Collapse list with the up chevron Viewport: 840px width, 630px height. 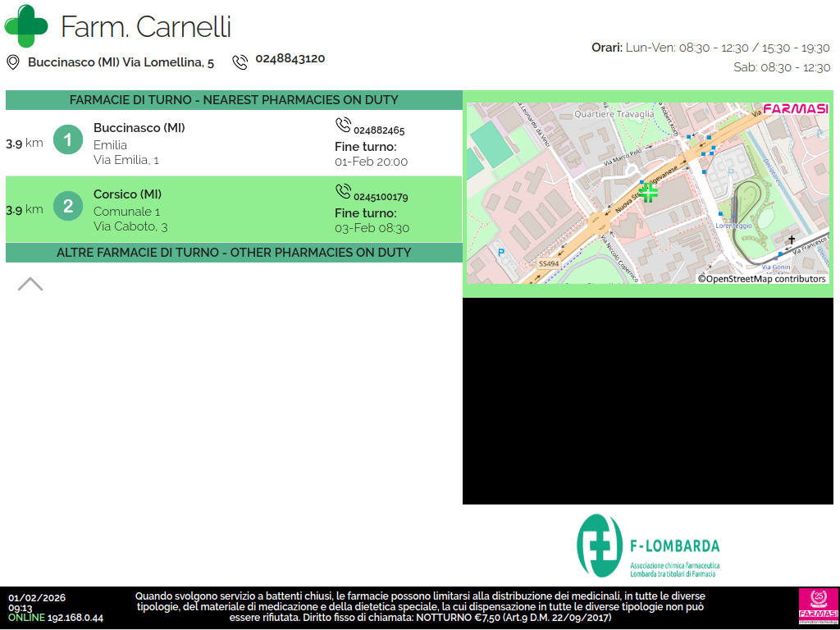pos(30,284)
